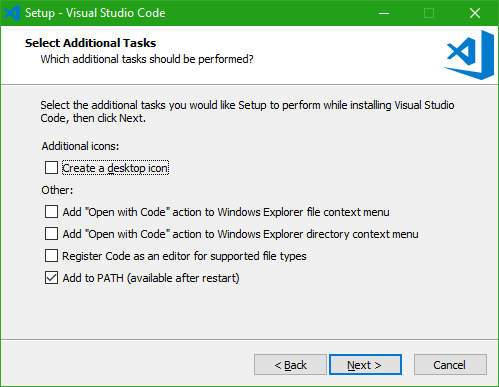Enable Open with Code file context menu option
The image size is (499, 387).
(x=51, y=212)
